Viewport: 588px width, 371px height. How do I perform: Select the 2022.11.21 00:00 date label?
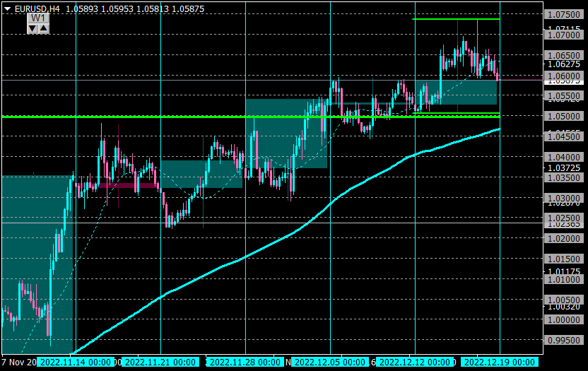(x=160, y=363)
